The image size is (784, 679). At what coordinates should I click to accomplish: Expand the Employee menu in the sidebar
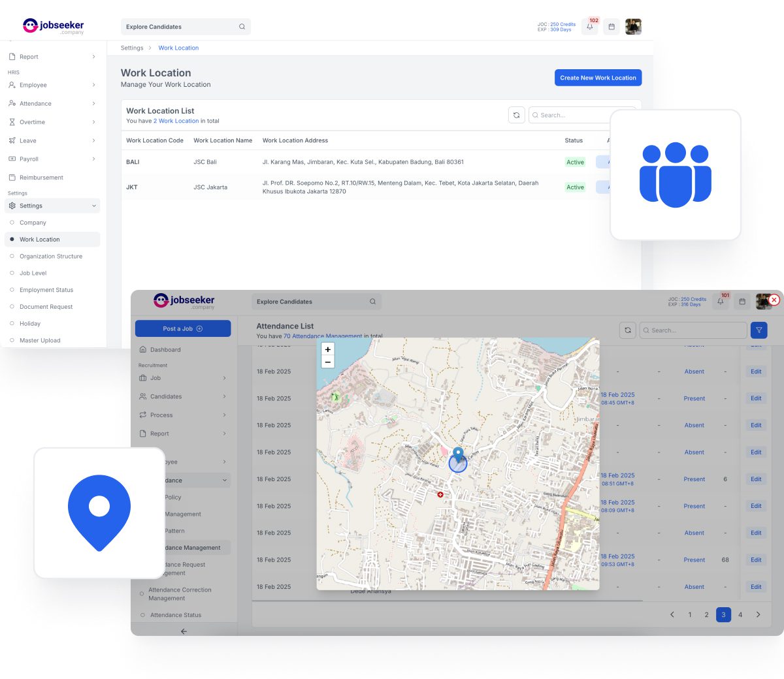tap(52, 85)
